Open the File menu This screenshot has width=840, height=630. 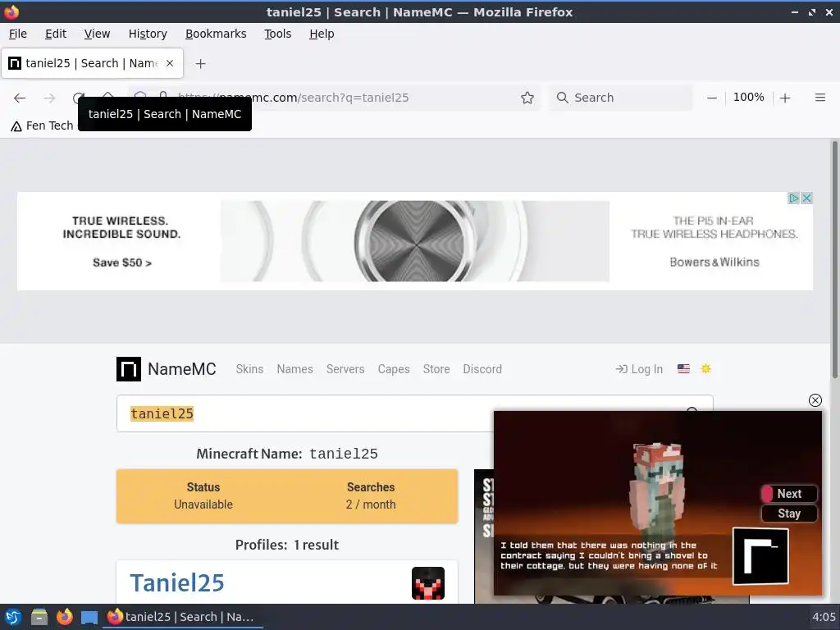coord(18,34)
